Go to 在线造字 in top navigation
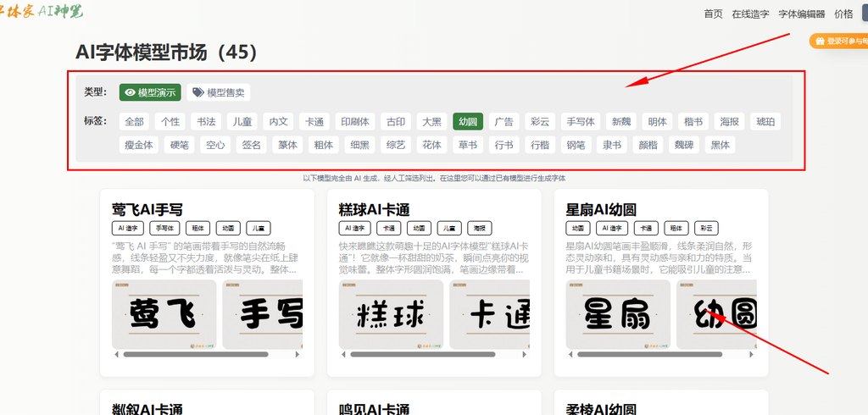868x415 pixels. tap(750, 14)
